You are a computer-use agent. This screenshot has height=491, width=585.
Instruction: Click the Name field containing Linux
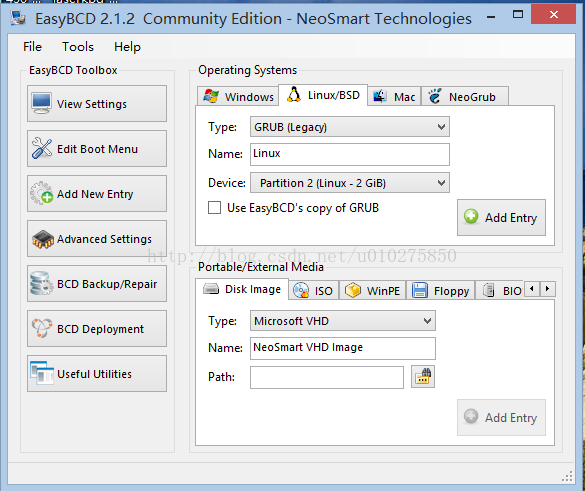pos(350,154)
